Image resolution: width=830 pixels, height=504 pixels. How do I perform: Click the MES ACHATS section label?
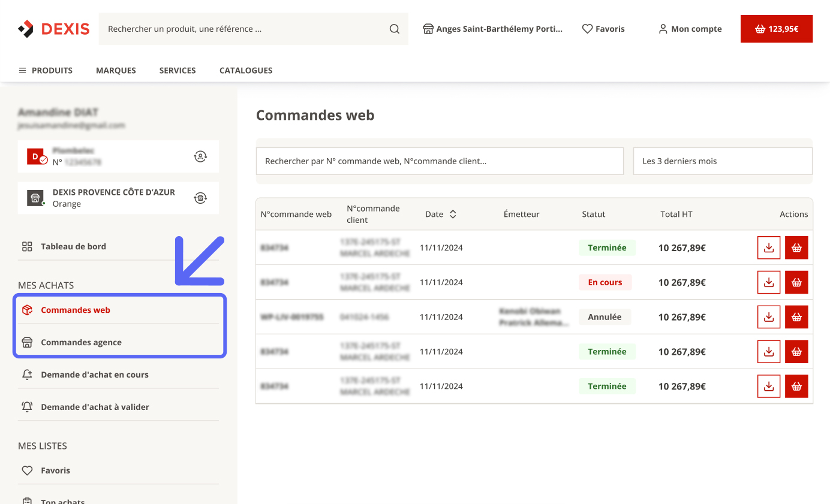click(46, 285)
